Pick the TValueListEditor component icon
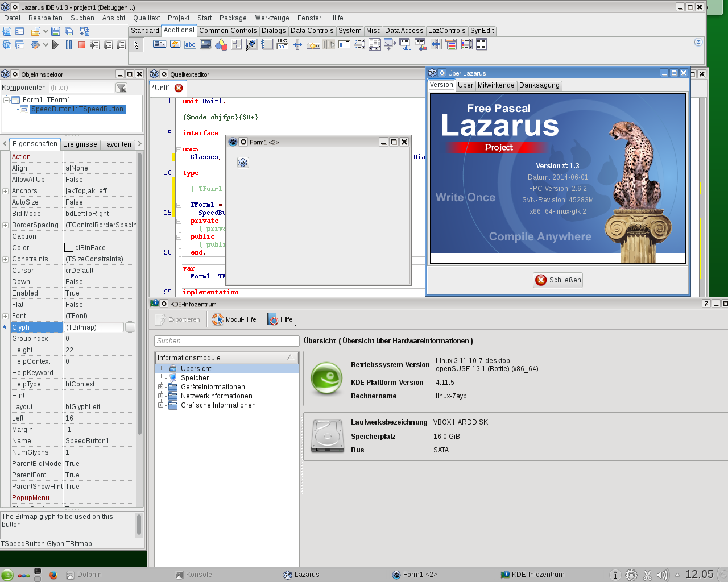 pyautogui.click(x=482, y=44)
